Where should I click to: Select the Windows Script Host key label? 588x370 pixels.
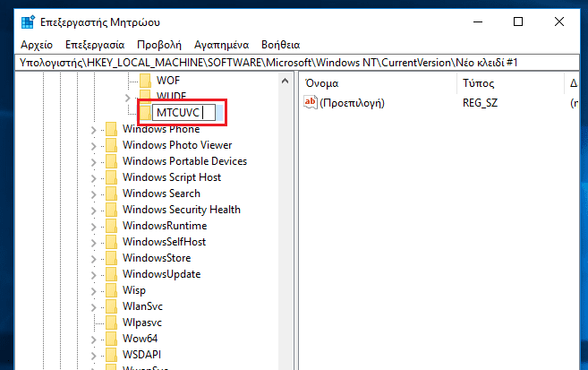(172, 177)
